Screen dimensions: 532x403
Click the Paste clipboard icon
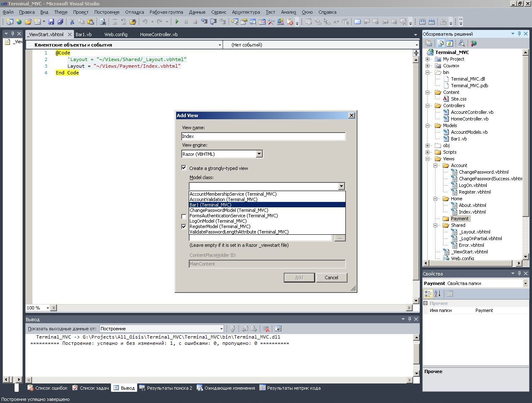[x=90, y=22]
